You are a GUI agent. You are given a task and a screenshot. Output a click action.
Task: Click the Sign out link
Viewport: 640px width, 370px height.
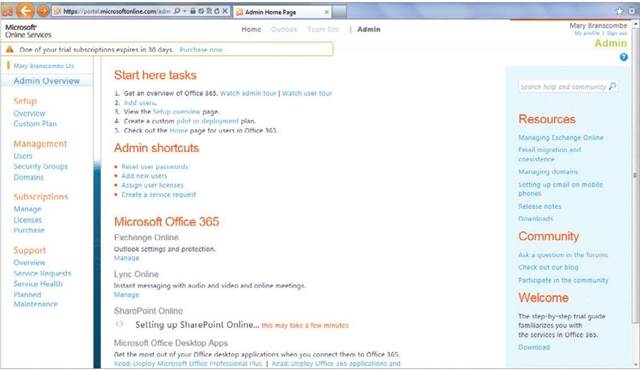tap(617, 33)
